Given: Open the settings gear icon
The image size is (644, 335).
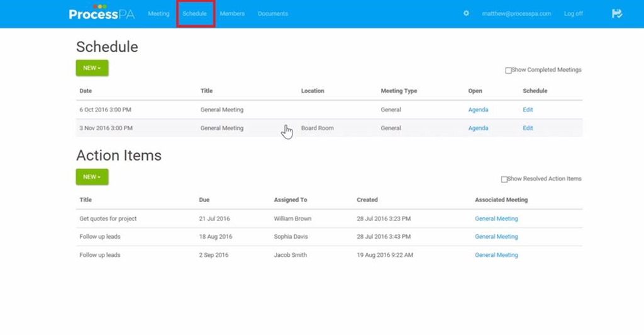Looking at the screenshot, I should (466, 13).
